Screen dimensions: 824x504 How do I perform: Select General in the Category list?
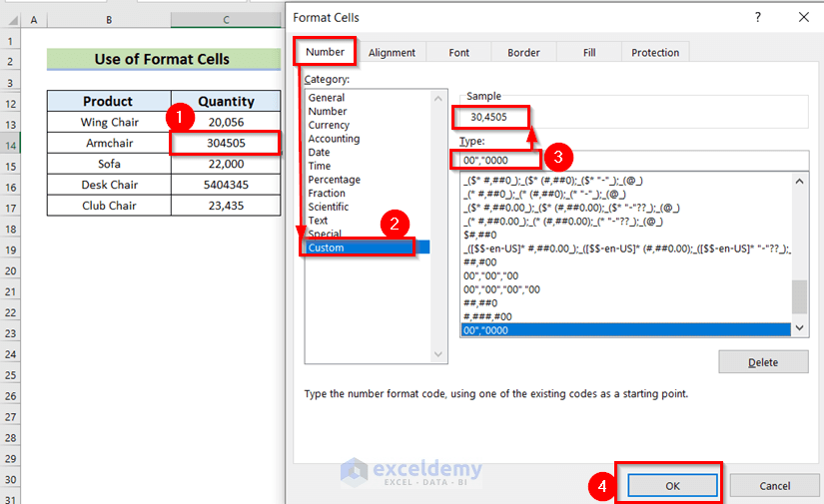(x=327, y=98)
